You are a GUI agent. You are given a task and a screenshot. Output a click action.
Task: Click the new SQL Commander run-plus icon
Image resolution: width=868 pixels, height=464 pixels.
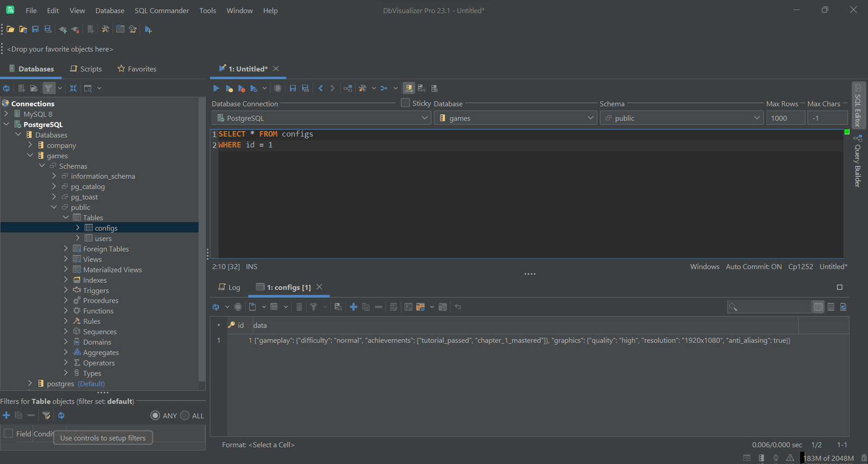[x=148, y=29]
